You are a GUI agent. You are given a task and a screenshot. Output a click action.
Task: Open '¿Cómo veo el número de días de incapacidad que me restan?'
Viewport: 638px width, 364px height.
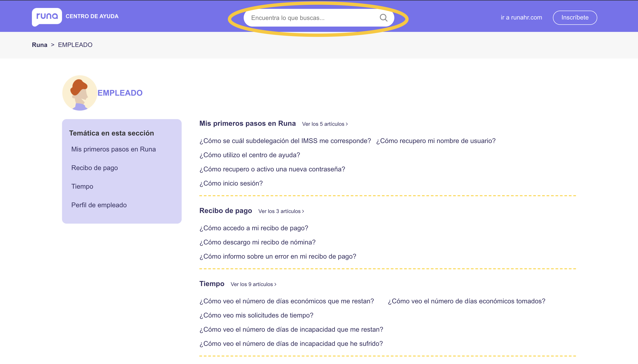tap(291, 329)
